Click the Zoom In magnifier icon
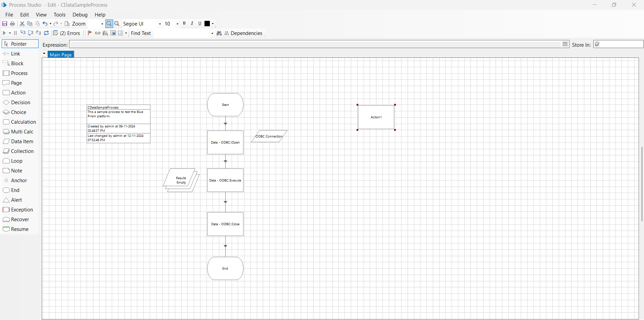The image size is (644, 320). pos(109,24)
